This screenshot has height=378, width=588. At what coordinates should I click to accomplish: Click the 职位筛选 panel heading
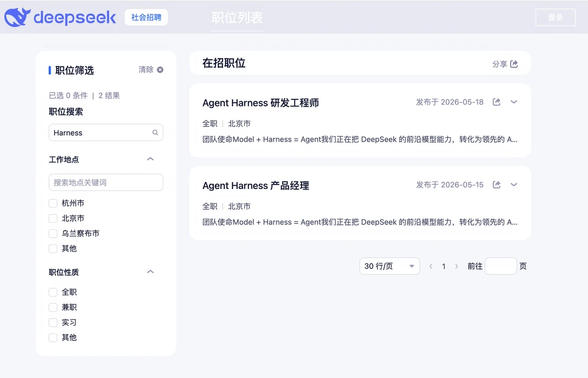tap(74, 70)
